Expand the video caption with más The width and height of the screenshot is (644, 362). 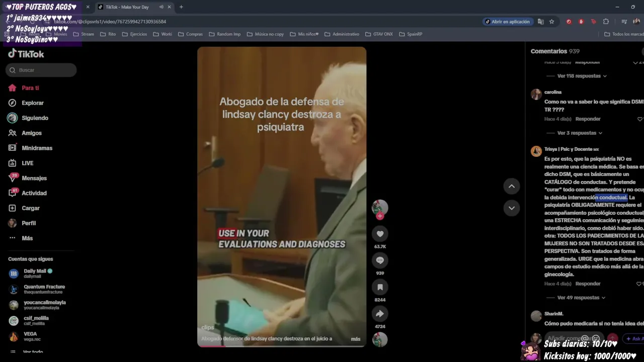(x=356, y=339)
